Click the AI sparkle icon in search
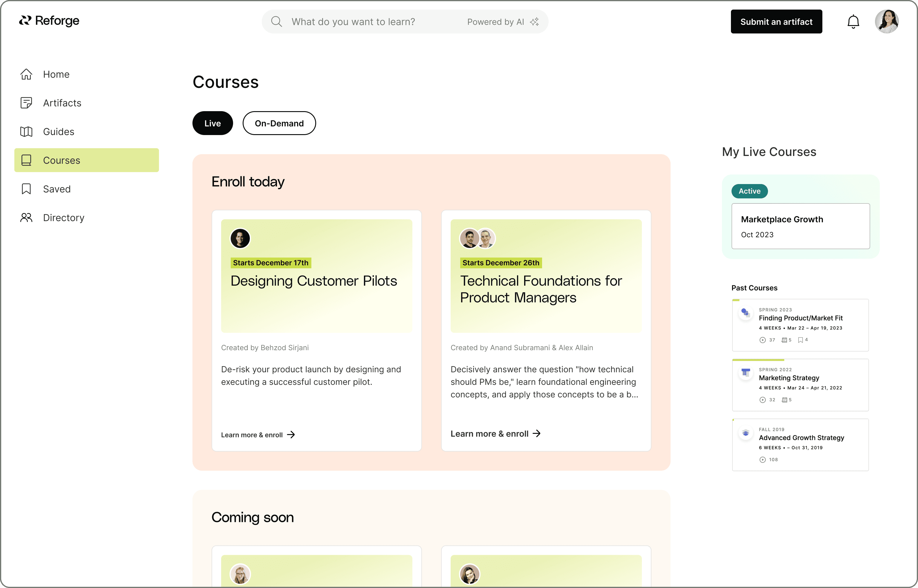Image resolution: width=918 pixels, height=588 pixels. [534, 22]
